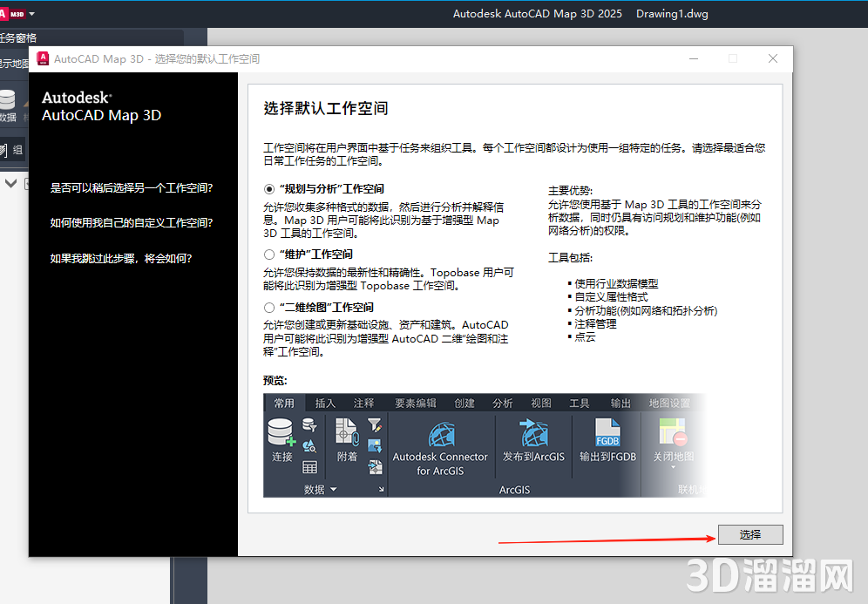
Task: Click the 常用 tab in the preview ribbon
Action: [284, 403]
